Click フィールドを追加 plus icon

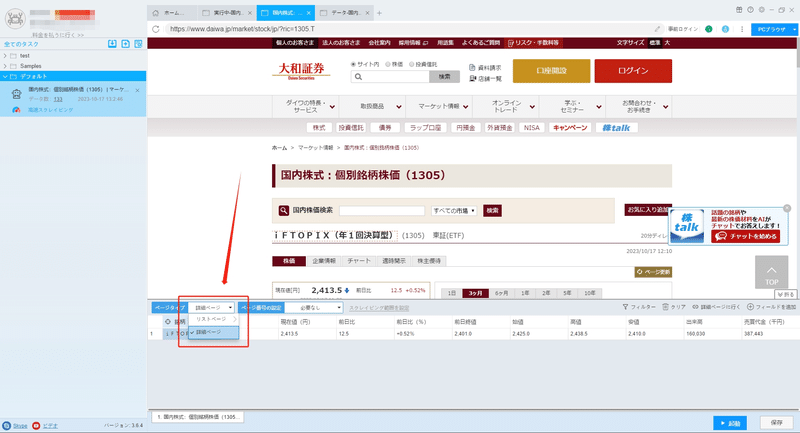(750, 307)
